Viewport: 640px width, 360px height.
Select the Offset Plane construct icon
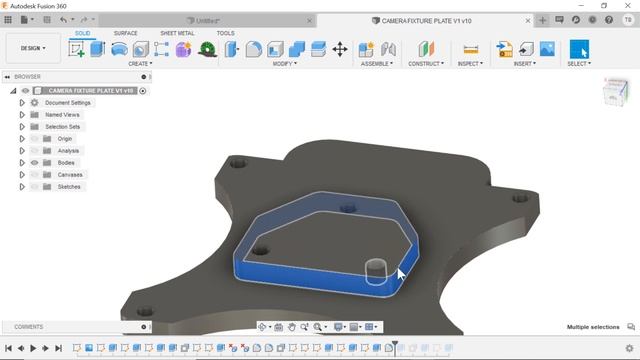426,49
